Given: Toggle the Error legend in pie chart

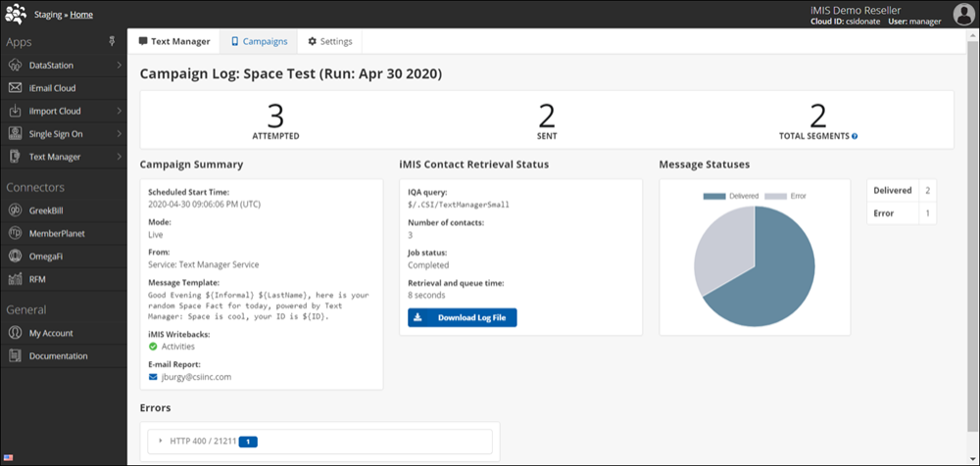Looking at the screenshot, I should tap(784, 196).
